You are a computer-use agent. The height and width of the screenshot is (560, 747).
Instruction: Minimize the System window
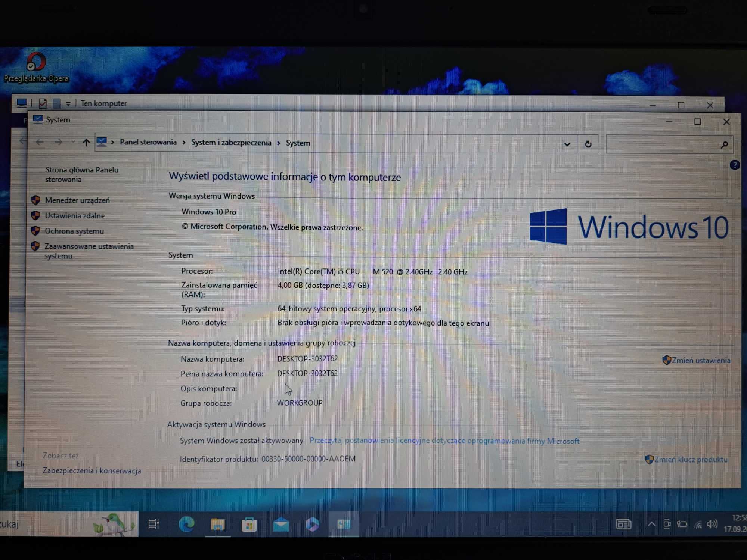[669, 122]
